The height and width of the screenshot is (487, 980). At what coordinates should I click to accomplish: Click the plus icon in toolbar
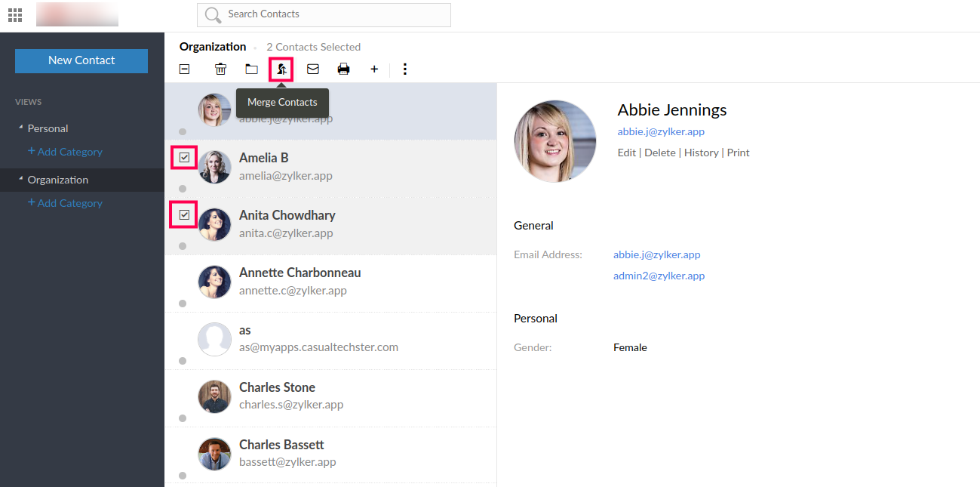(374, 69)
